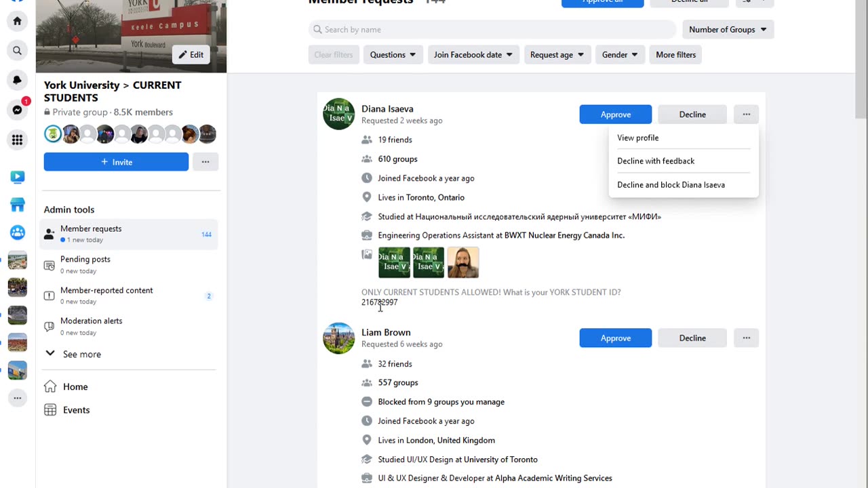
Task: Open the Marketplace storefront icon
Action: pyautogui.click(x=18, y=205)
